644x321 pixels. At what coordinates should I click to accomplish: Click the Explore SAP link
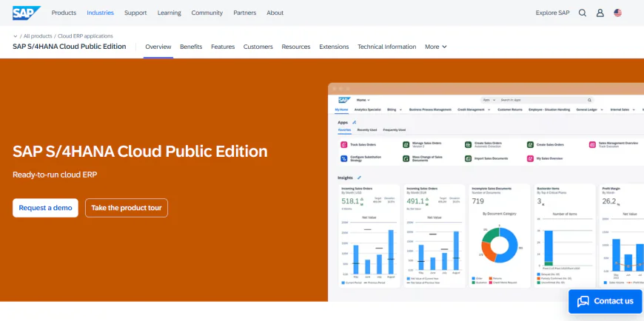click(x=552, y=13)
